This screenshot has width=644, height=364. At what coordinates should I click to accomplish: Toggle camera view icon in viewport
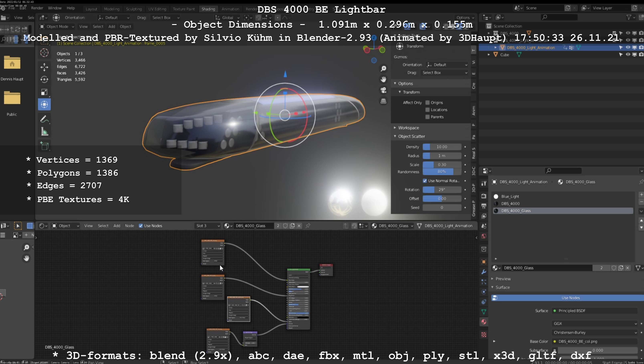(383, 90)
